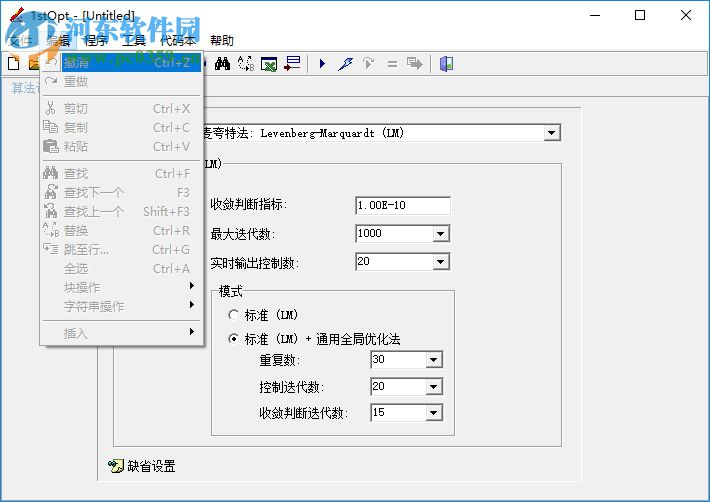Open the Levenberg-Marquardt algorithm dropdown
This screenshot has width=710, height=502.
pos(552,133)
